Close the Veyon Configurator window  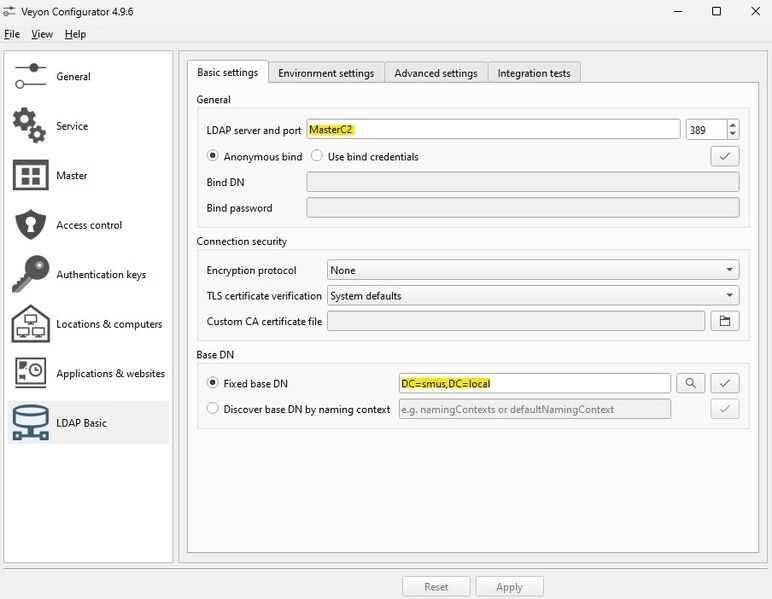755,11
